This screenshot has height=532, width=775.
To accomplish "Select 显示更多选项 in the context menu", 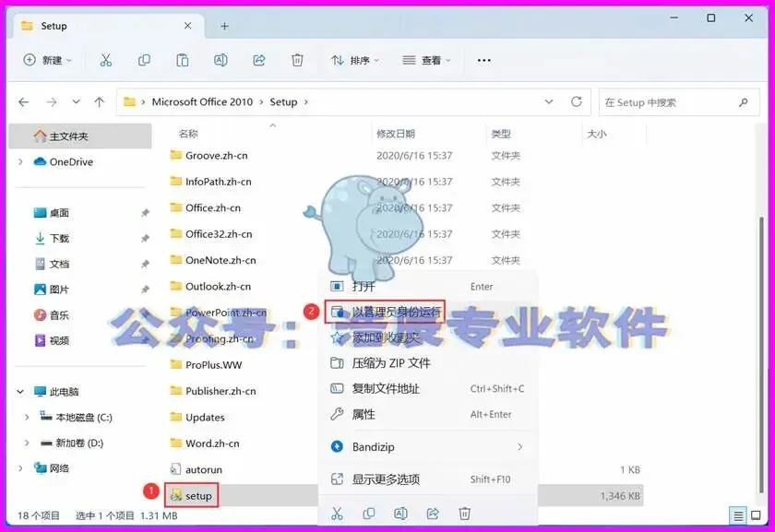I will [x=428, y=479].
